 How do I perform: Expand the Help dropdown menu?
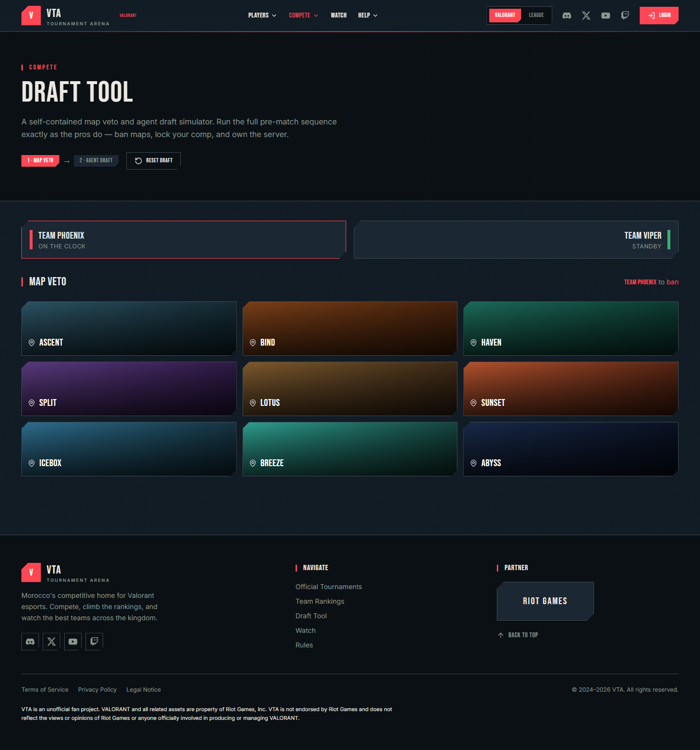point(367,16)
